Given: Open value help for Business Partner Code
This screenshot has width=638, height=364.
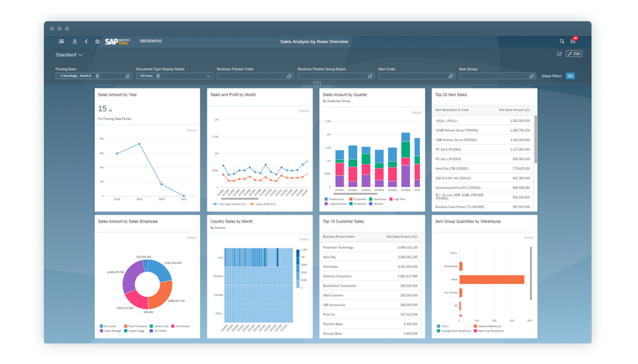Looking at the screenshot, I should tap(289, 76).
